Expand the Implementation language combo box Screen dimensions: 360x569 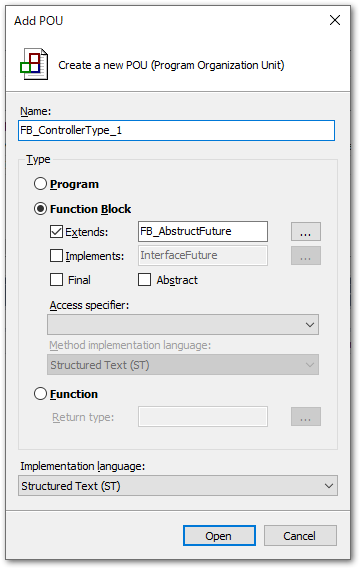pyautogui.click(x=178, y=486)
